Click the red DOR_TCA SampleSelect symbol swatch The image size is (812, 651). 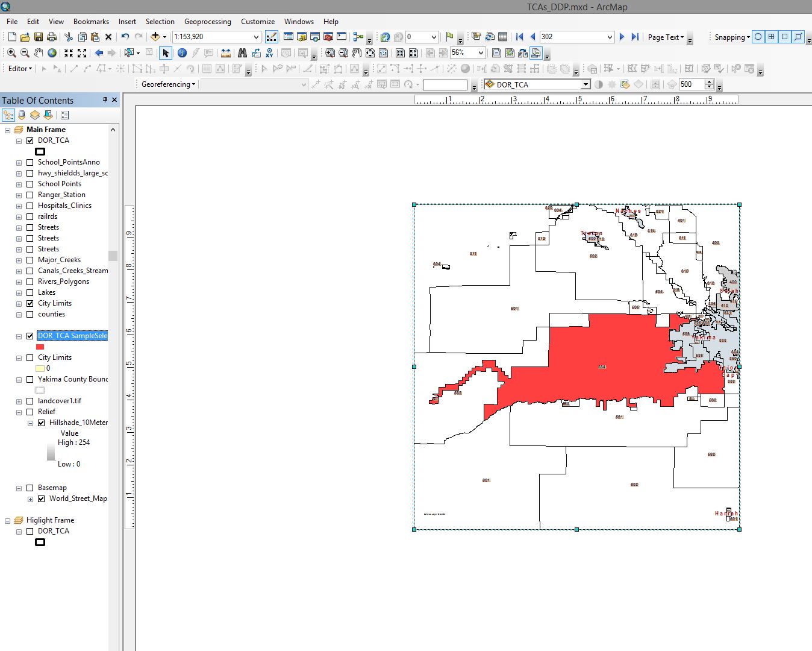click(x=40, y=347)
